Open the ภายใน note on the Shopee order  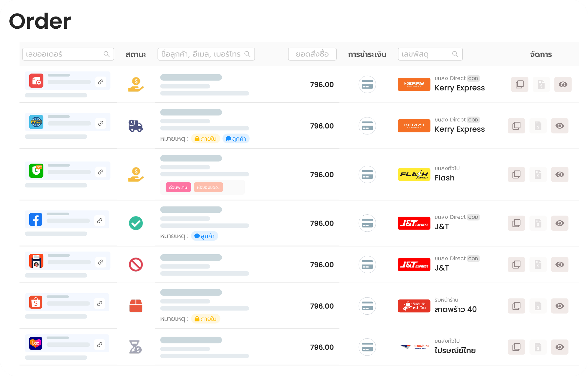coord(205,319)
